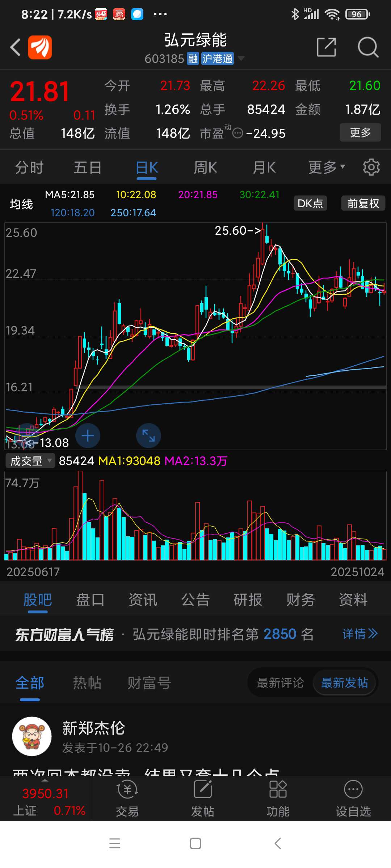Open 财务 tab

(300, 600)
